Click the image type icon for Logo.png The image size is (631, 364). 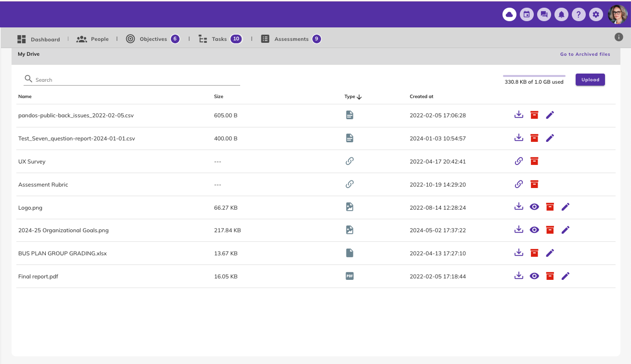(349, 207)
